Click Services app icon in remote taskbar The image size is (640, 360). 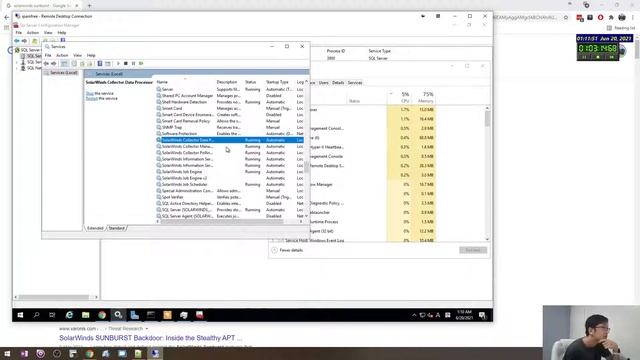118,315
